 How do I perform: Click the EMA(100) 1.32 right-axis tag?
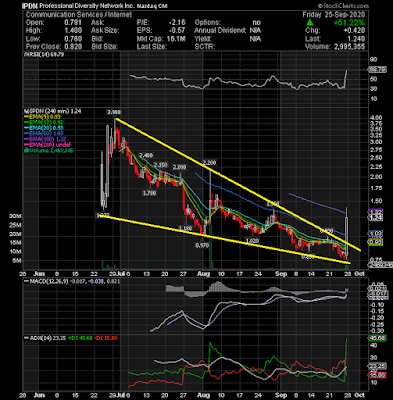click(375, 212)
